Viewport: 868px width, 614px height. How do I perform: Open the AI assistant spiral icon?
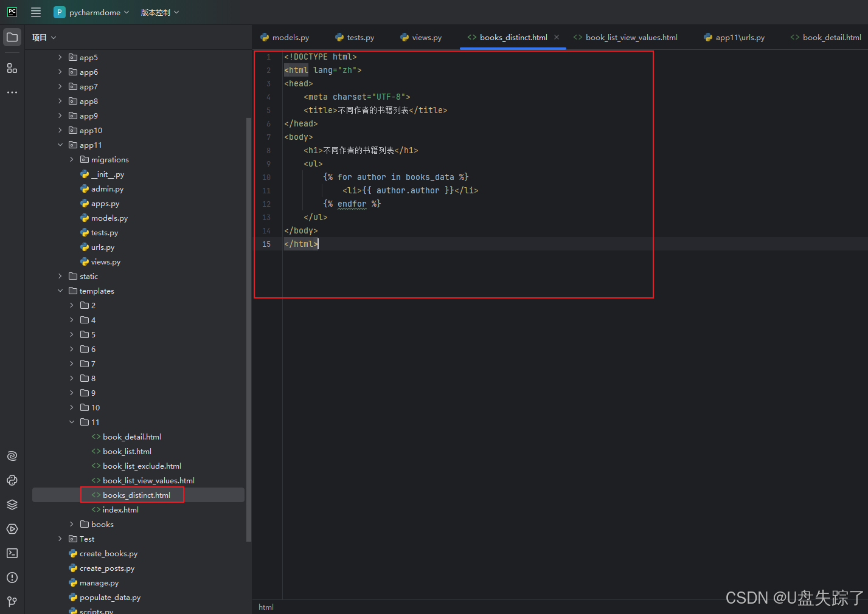point(12,456)
